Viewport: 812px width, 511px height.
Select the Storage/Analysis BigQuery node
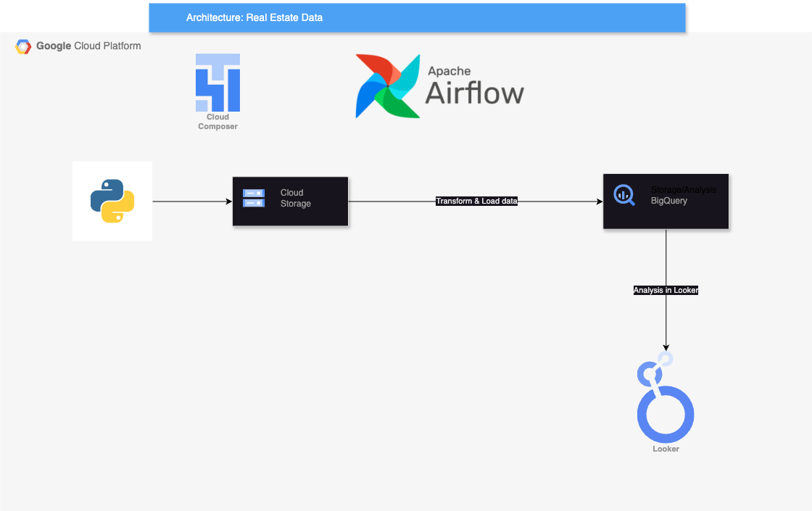(x=666, y=201)
